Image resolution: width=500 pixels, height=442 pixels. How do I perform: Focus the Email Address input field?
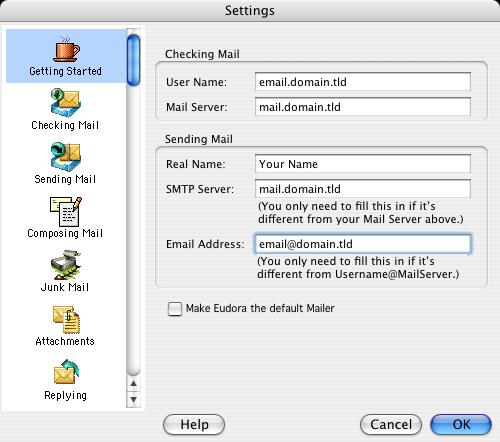pos(363,244)
